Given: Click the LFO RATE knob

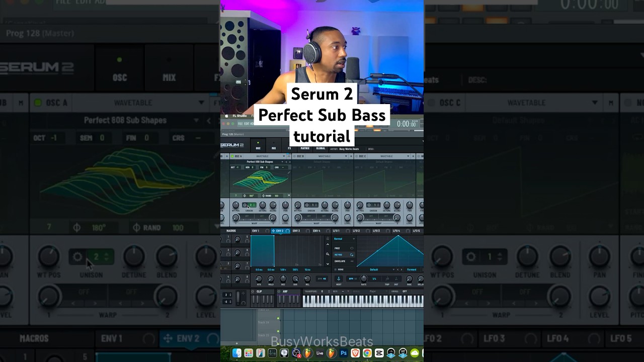Looking at the screenshot, I should (x=364, y=278).
